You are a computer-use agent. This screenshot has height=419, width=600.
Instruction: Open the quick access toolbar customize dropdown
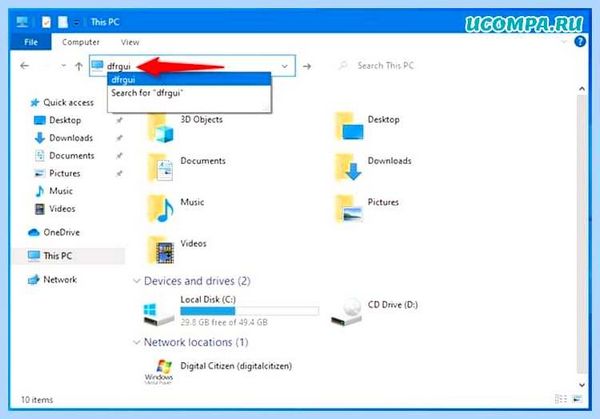click(77, 23)
